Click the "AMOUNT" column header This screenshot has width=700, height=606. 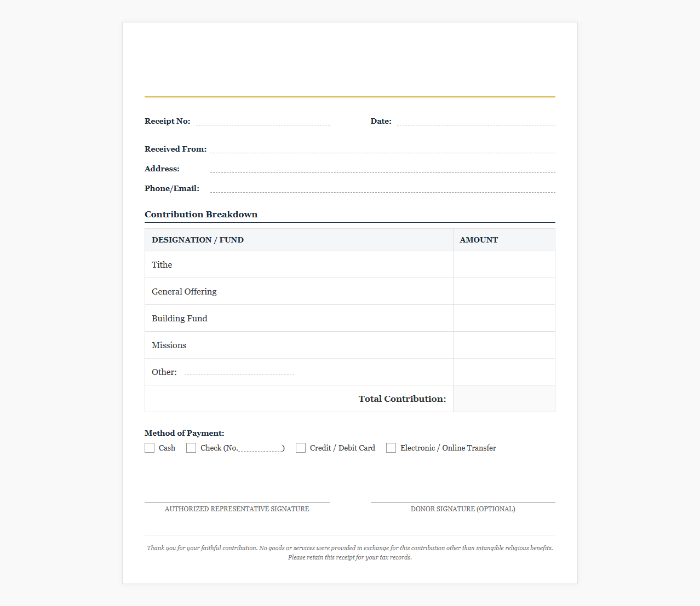[479, 240]
